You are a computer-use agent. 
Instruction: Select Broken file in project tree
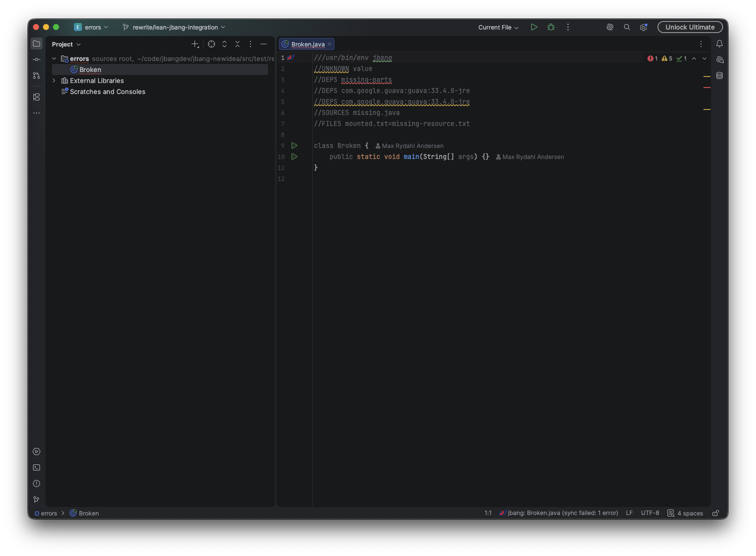point(160,69)
